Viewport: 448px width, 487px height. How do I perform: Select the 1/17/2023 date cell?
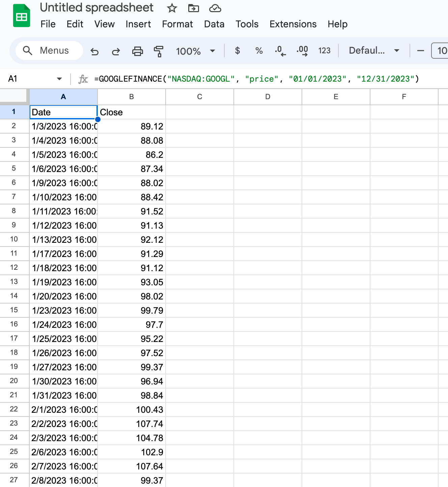(x=63, y=254)
